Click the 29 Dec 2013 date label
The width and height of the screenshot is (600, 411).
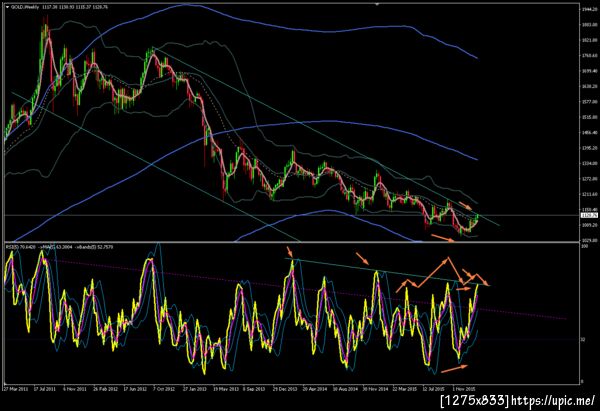(x=285, y=389)
